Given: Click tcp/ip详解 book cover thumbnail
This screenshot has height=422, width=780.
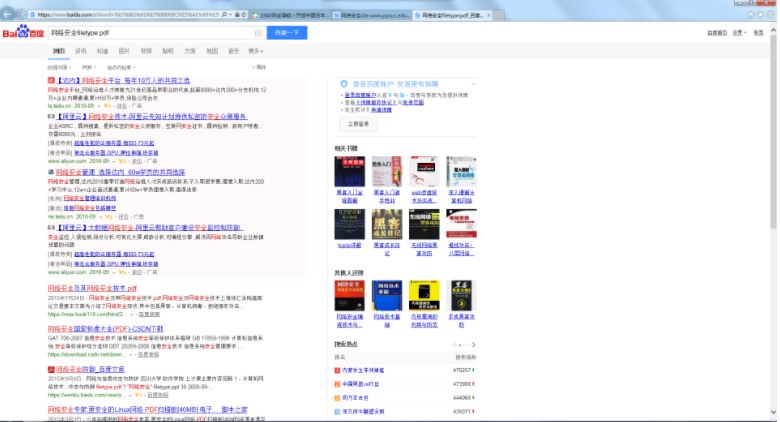Looking at the screenshot, I should point(349,224).
